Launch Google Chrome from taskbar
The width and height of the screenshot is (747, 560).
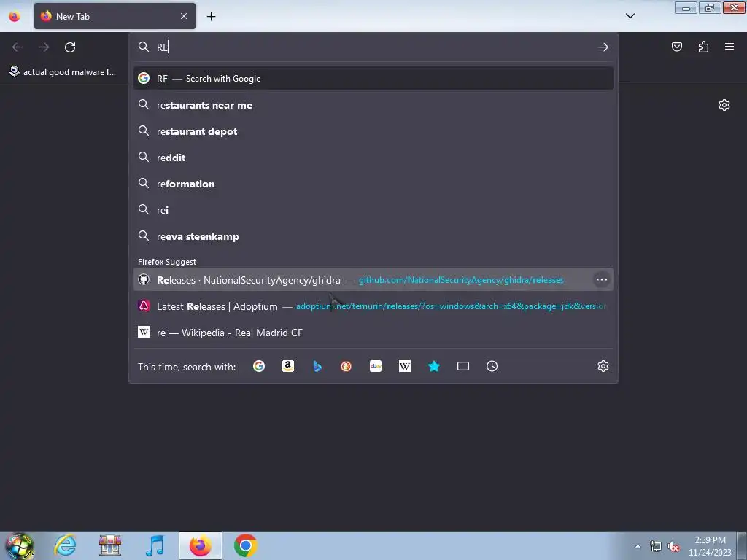245,545
